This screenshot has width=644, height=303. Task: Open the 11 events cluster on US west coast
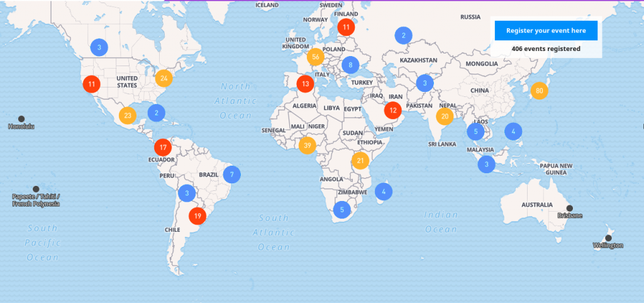[92, 84]
